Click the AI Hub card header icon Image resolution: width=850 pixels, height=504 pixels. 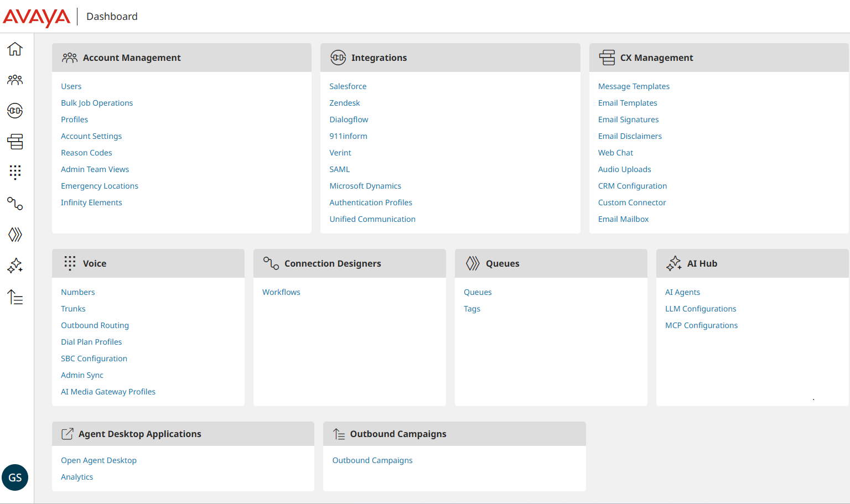pos(674,263)
